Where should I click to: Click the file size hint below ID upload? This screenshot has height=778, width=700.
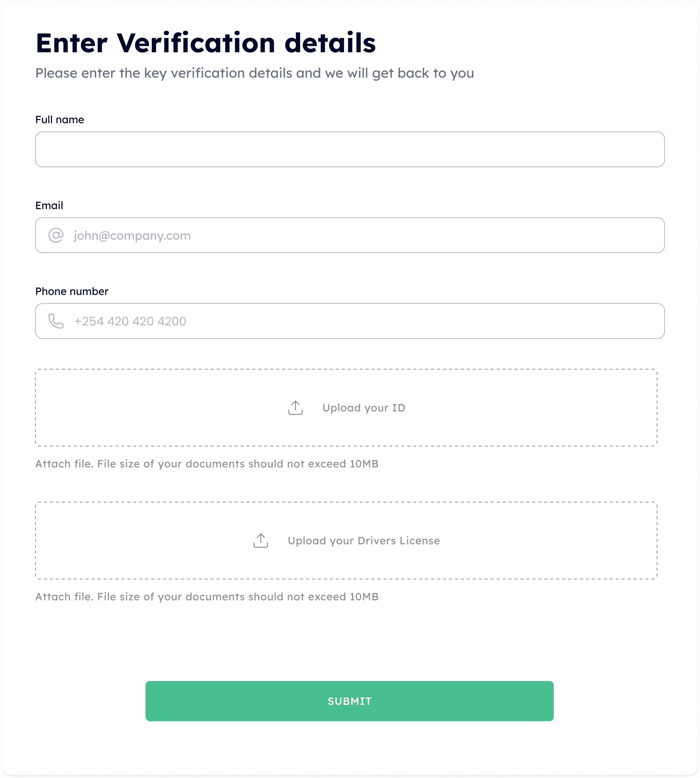207,464
